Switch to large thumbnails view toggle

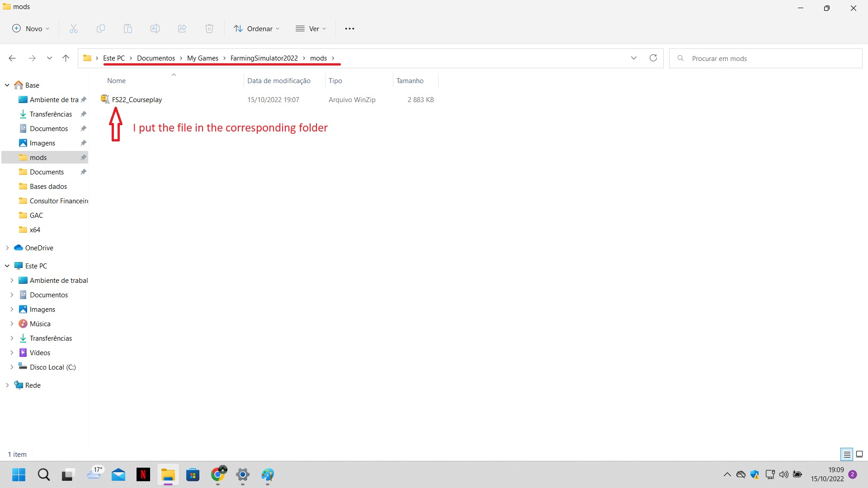click(859, 454)
